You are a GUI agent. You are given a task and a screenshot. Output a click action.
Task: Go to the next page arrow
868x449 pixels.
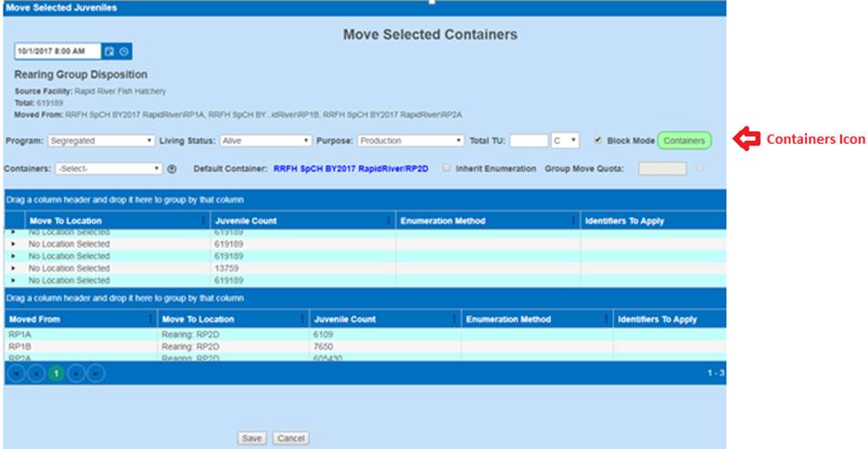point(76,373)
